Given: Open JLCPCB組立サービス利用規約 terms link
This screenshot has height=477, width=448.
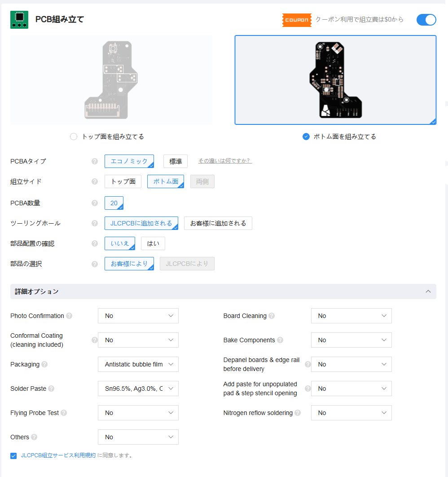Looking at the screenshot, I should [x=58, y=455].
